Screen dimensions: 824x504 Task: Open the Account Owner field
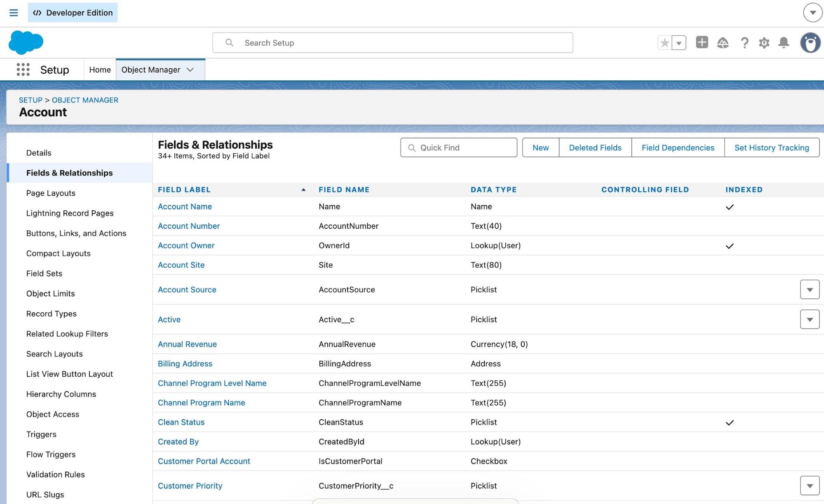(186, 246)
